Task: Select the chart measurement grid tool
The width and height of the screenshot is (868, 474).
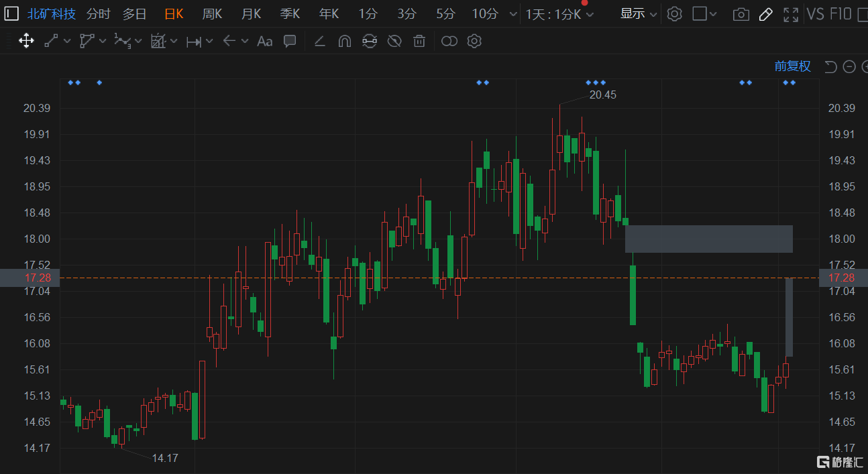Action: [158, 42]
